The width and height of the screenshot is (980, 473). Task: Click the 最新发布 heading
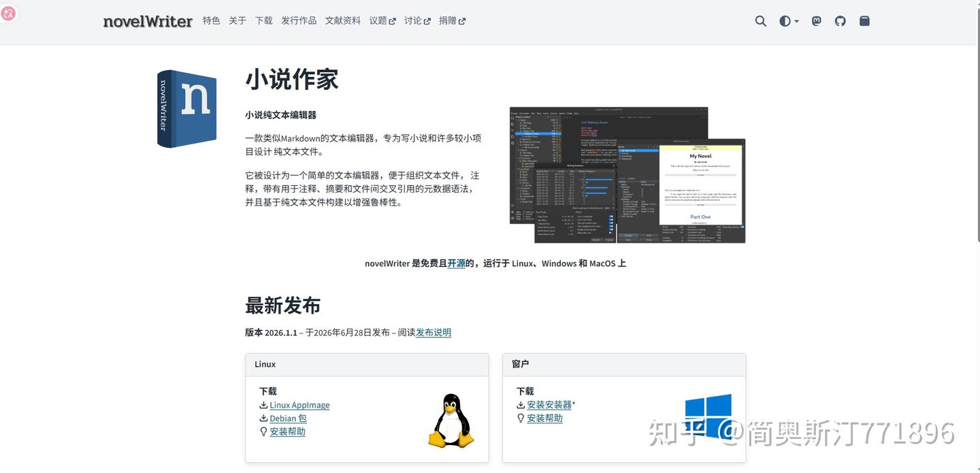(282, 306)
